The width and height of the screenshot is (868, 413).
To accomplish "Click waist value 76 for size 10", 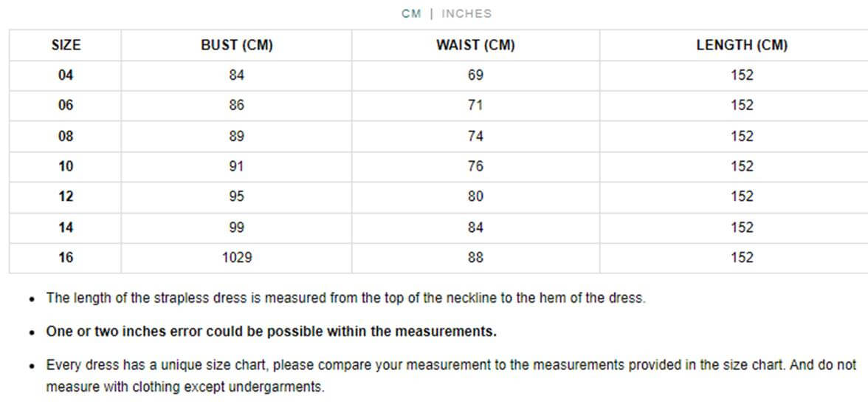I will [475, 166].
